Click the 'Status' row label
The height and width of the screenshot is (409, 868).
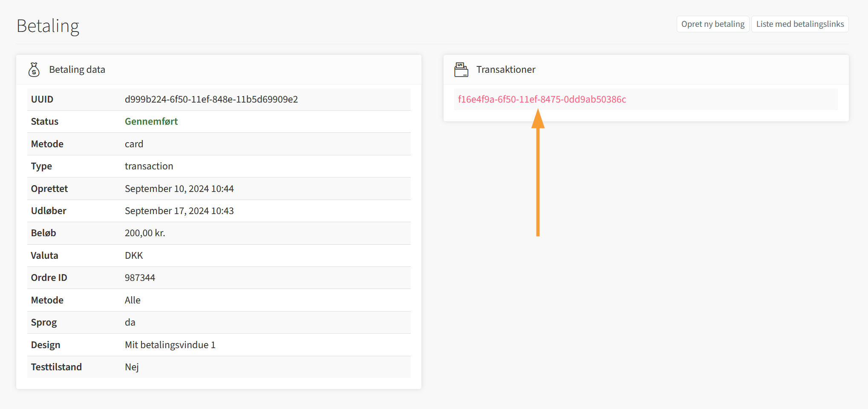(x=45, y=121)
